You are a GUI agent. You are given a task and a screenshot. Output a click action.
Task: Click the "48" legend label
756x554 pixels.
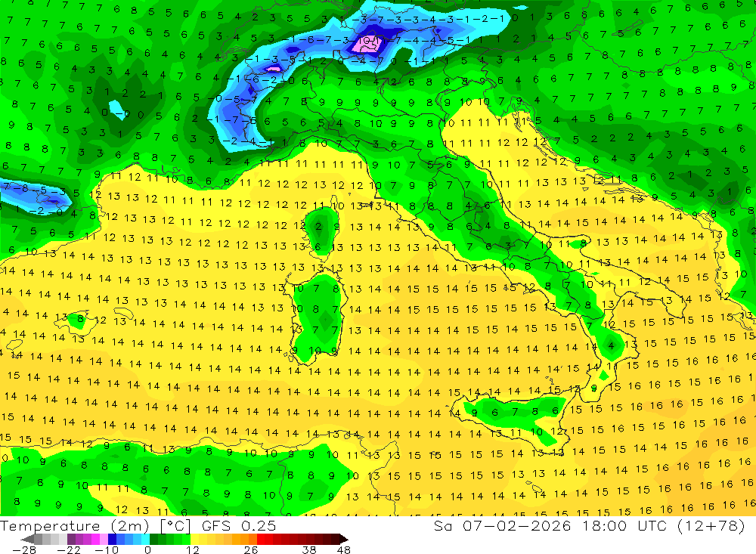(344, 550)
